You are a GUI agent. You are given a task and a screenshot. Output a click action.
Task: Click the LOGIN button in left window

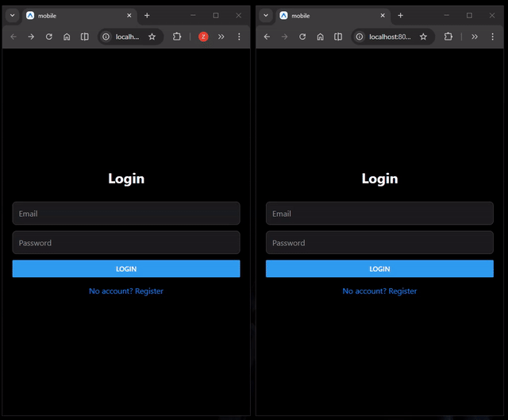point(126,268)
